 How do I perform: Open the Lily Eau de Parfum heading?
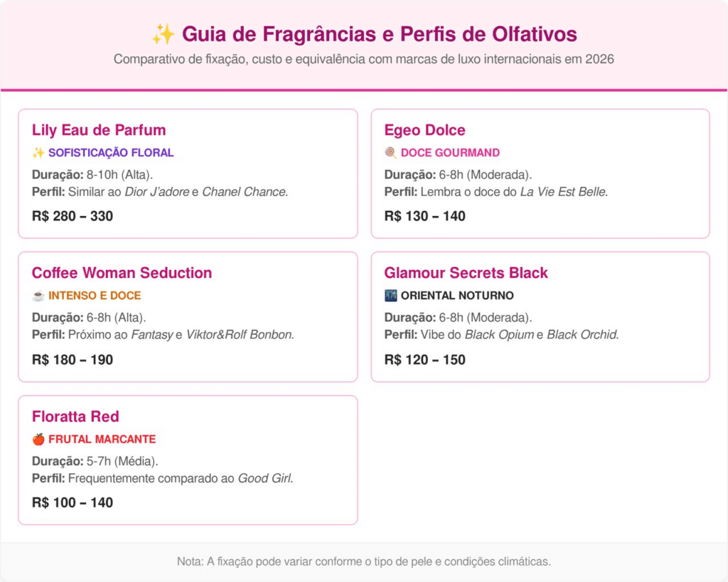(x=99, y=130)
